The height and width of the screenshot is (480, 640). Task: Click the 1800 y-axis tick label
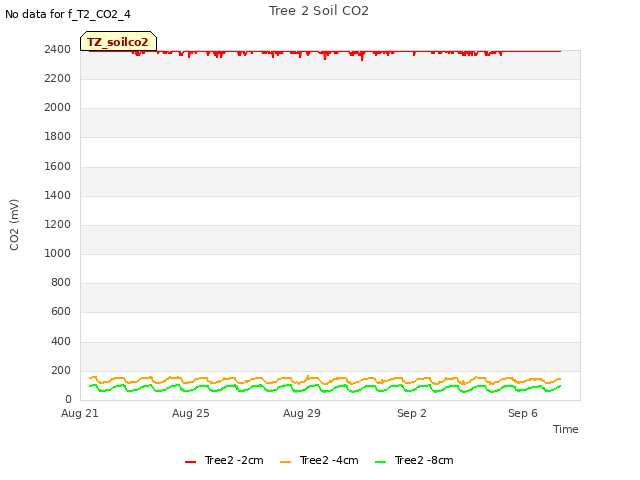click(58, 136)
